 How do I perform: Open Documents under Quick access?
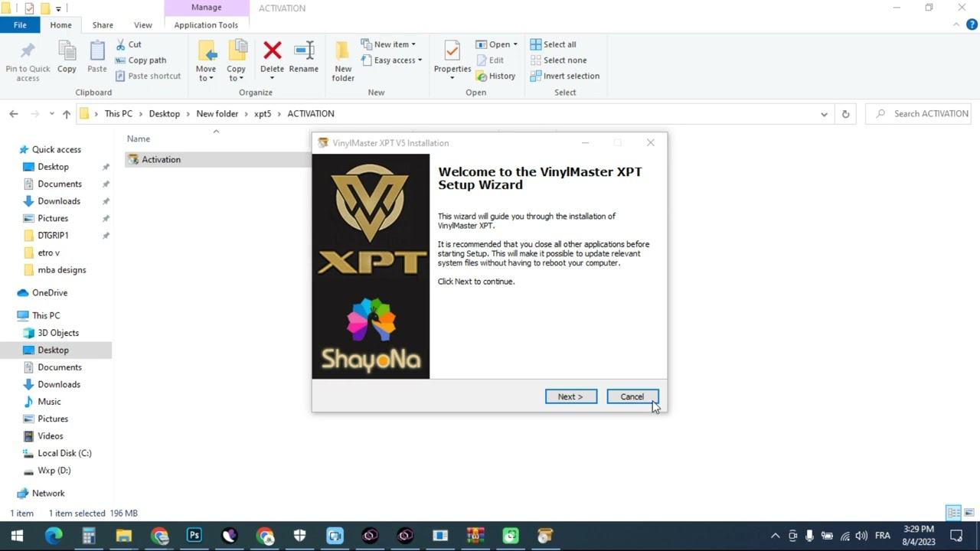(x=60, y=184)
